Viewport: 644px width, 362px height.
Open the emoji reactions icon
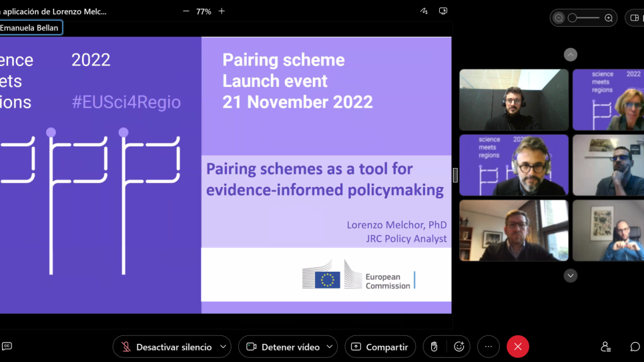point(459,347)
